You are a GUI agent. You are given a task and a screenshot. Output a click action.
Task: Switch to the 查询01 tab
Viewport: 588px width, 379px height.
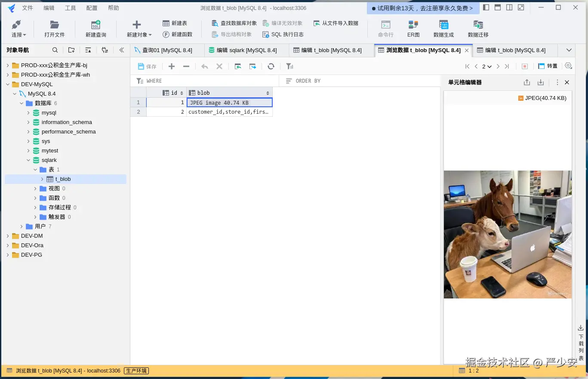[167, 50]
